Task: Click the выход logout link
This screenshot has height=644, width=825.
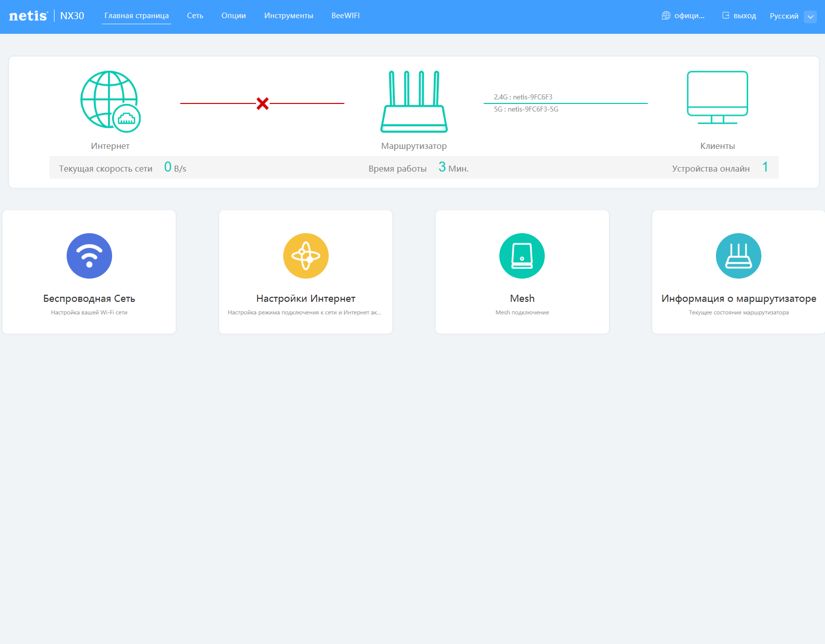Action: (x=745, y=16)
